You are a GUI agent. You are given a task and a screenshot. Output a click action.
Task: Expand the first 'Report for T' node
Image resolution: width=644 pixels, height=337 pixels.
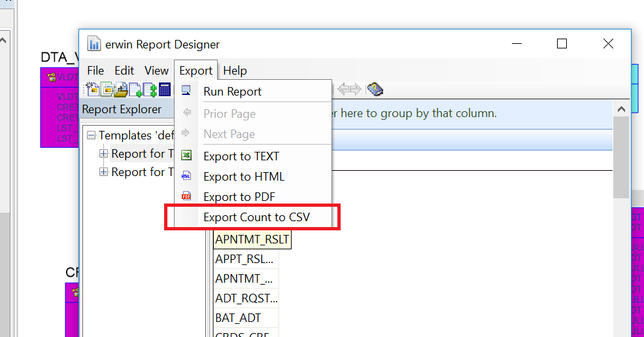tap(103, 154)
